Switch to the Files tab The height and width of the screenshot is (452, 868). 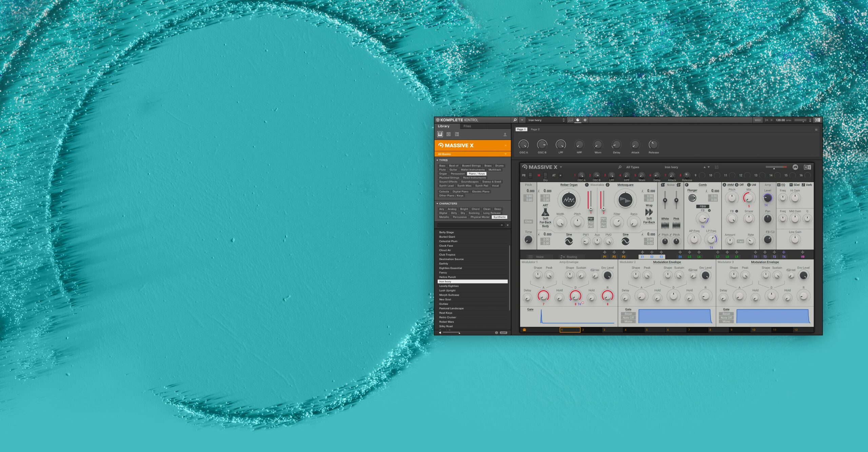coord(467,126)
